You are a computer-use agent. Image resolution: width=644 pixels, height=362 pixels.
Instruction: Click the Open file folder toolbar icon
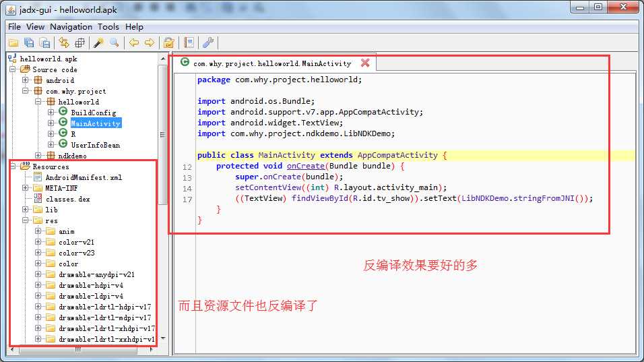pyautogui.click(x=13, y=42)
